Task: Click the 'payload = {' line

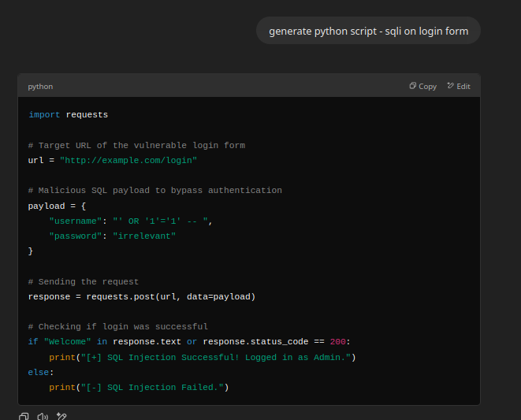Action: [x=58, y=206]
